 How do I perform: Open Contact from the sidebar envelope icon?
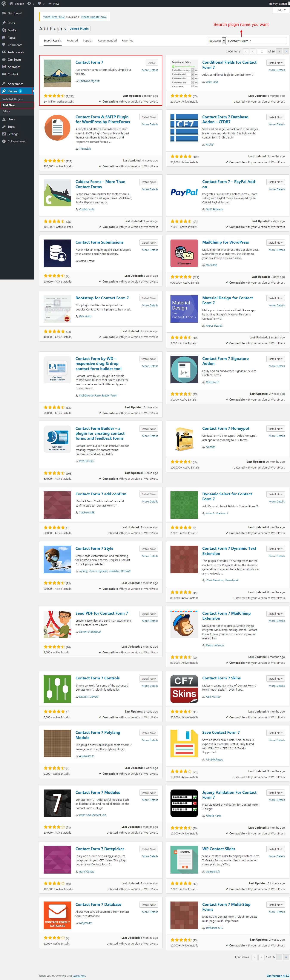pyautogui.click(x=4, y=74)
